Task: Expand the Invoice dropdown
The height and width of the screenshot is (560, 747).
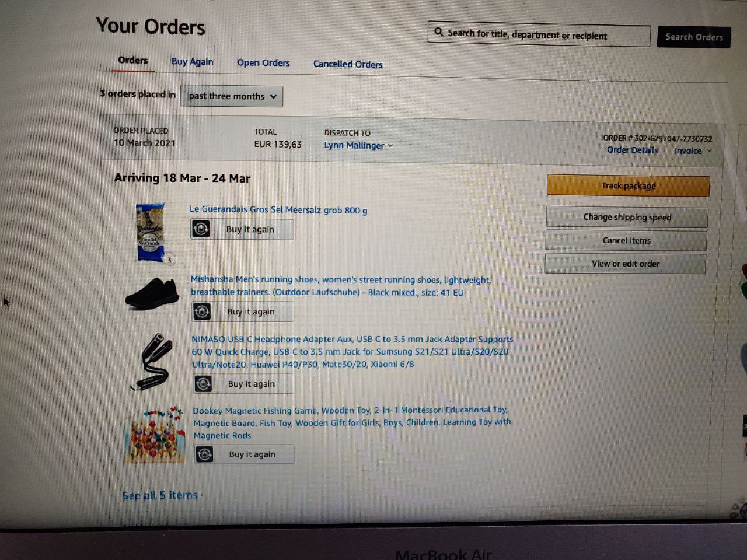Action: 693,150
